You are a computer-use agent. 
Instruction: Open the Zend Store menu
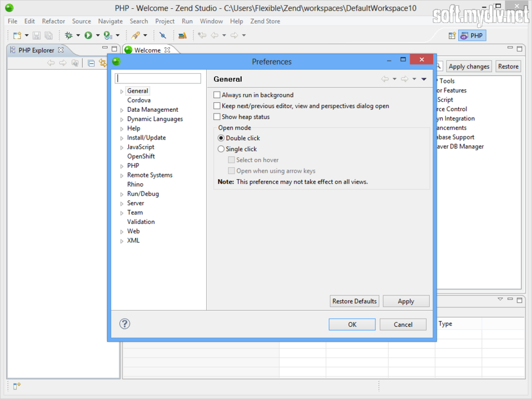click(265, 21)
